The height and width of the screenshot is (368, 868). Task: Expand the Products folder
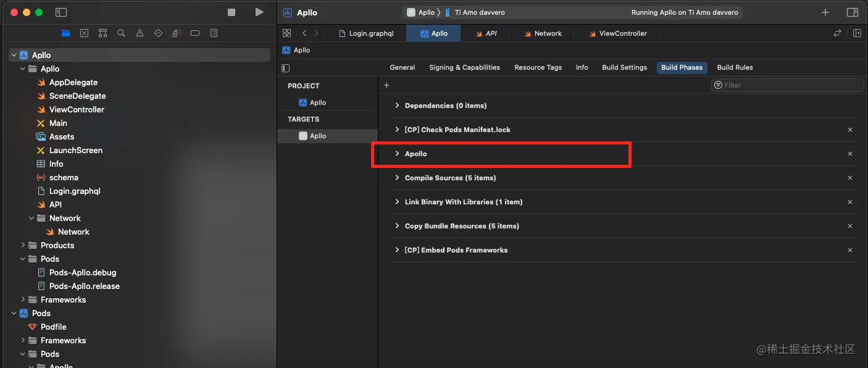click(x=23, y=245)
